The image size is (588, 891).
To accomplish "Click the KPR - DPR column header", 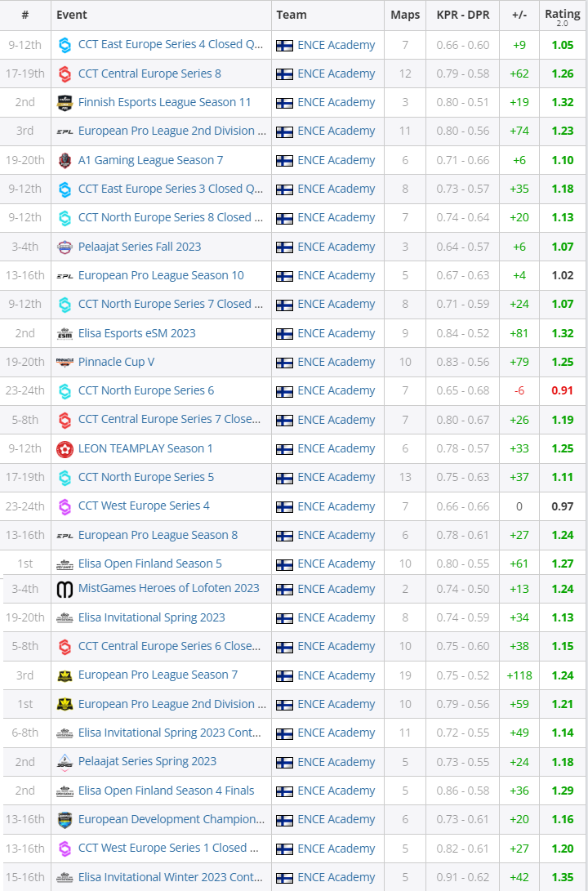I will click(462, 16).
